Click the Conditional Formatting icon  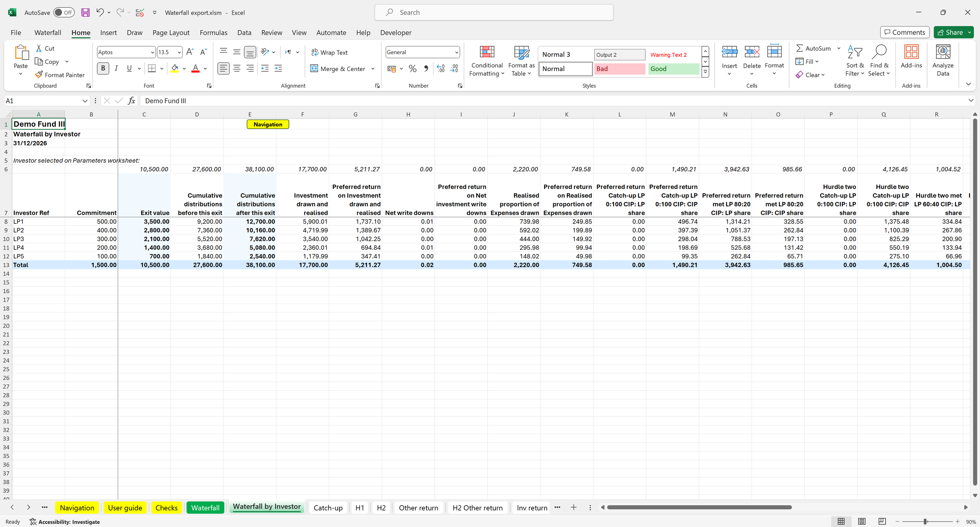pos(486,52)
